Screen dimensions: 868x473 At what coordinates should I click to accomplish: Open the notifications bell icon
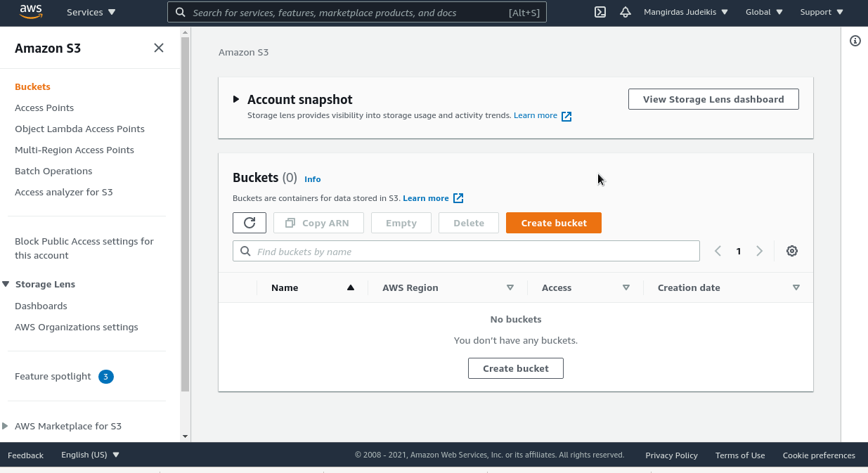coord(625,12)
